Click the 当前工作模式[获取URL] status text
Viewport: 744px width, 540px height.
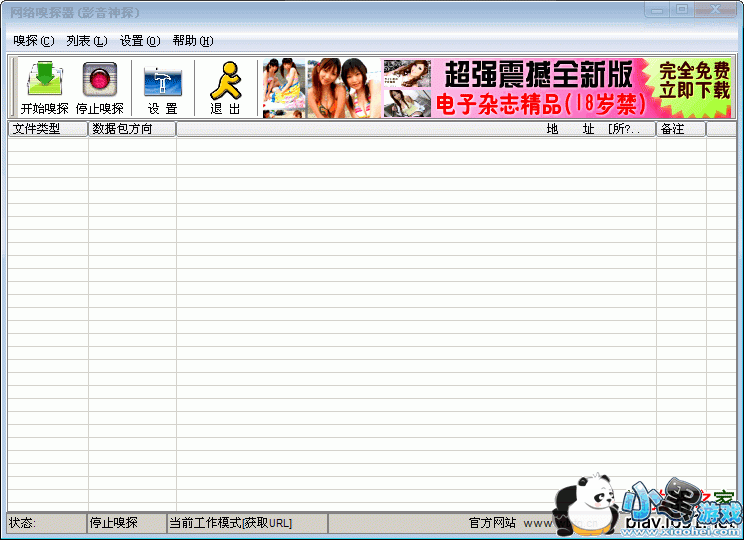[231, 523]
